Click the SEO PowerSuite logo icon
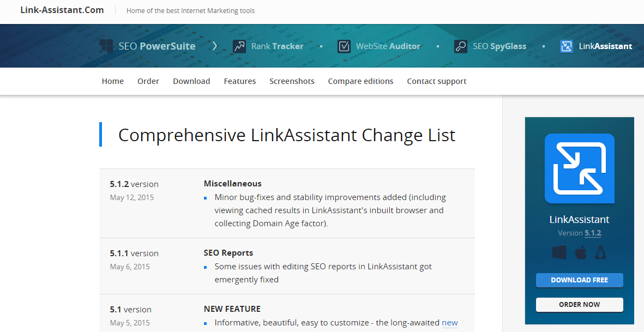The image size is (644, 332). tap(106, 46)
